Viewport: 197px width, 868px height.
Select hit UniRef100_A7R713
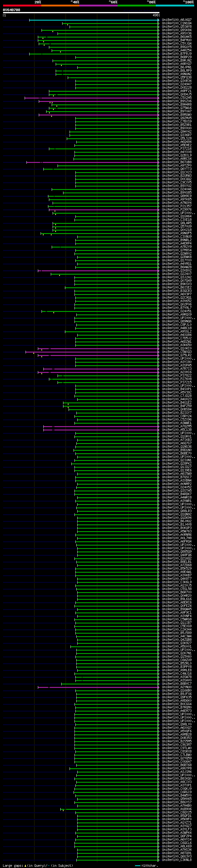pyautogui.click(x=176, y=369)
